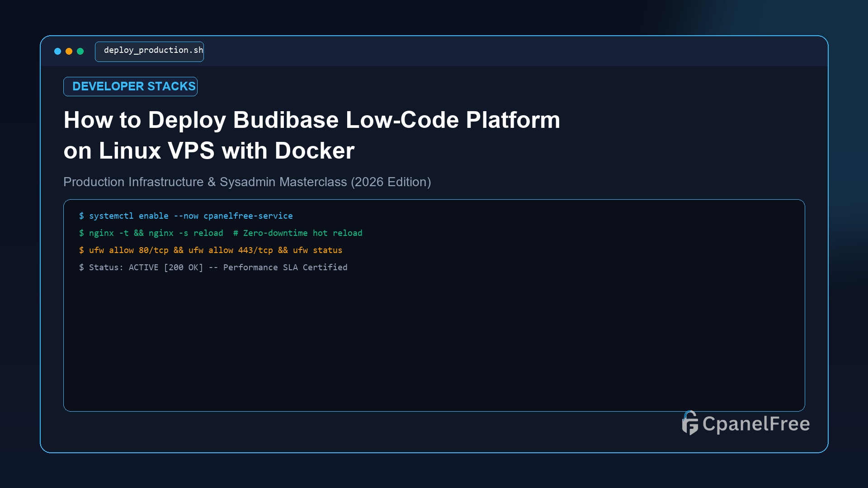Click the CpanelFree brand name text
This screenshot has width=868, height=488.
click(x=756, y=424)
